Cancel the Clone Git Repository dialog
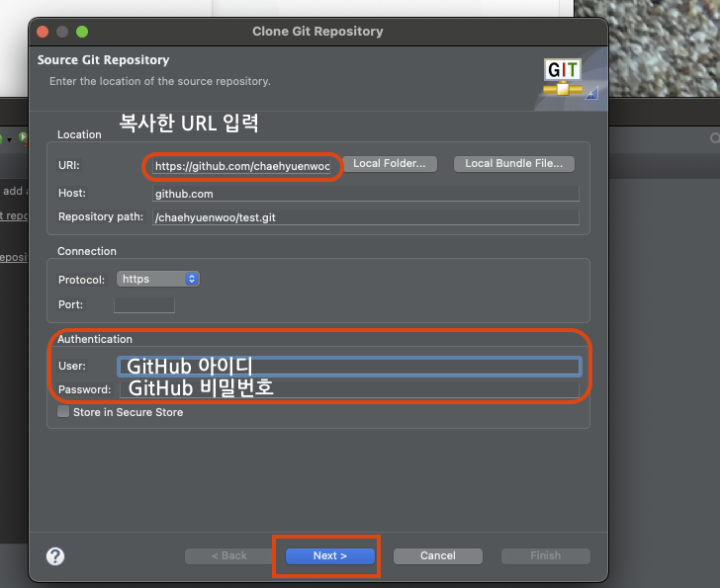The width and height of the screenshot is (720, 588). pyautogui.click(x=437, y=556)
